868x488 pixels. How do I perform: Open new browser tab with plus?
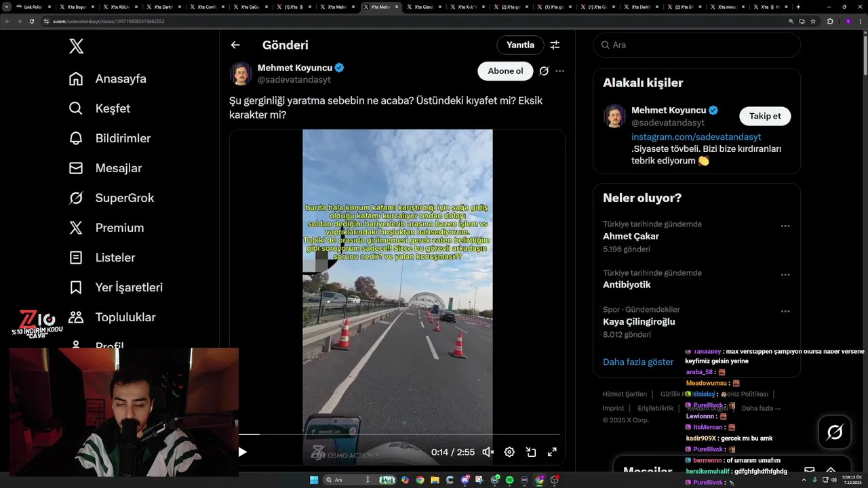(x=798, y=7)
